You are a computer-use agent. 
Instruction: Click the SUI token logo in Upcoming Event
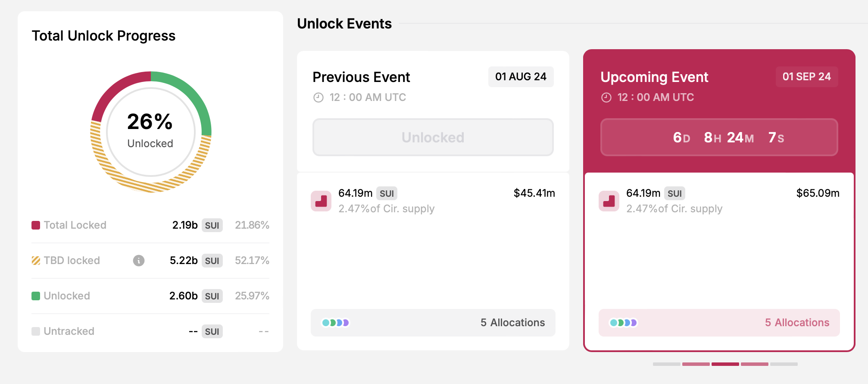609,201
